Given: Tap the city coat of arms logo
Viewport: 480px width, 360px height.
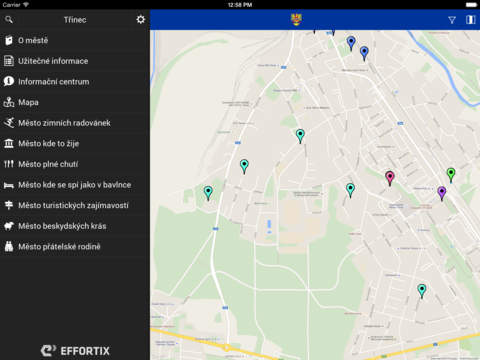Looking at the screenshot, I should click(x=296, y=20).
